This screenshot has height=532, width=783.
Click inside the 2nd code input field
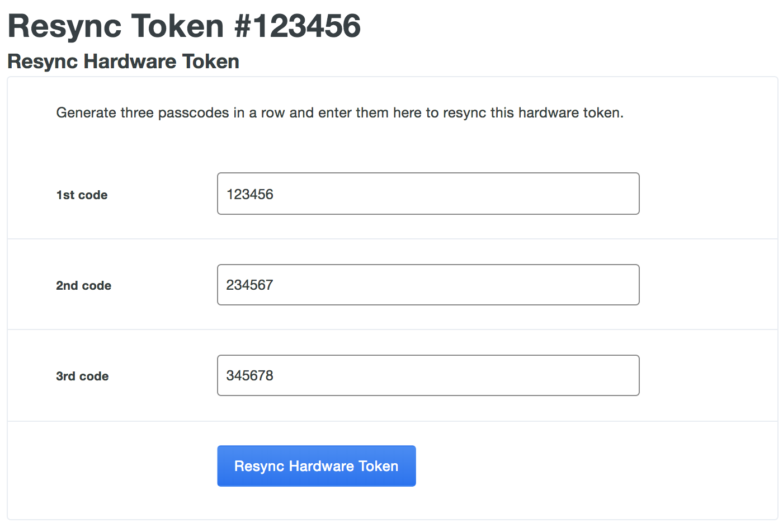(x=428, y=285)
